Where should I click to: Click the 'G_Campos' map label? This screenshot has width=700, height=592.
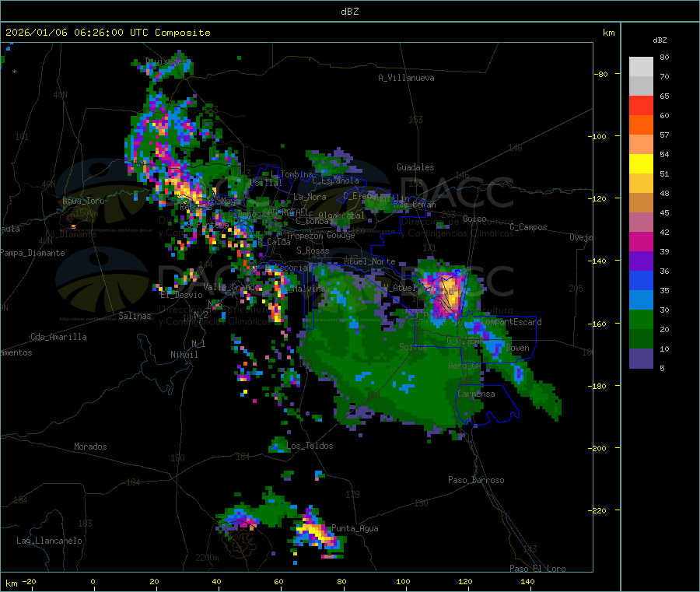pyautogui.click(x=529, y=228)
